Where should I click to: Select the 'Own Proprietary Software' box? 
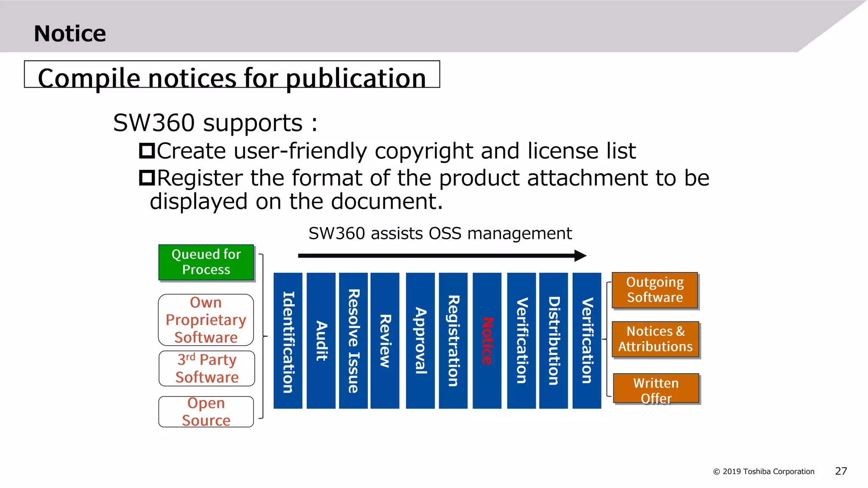(x=206, y=320)
